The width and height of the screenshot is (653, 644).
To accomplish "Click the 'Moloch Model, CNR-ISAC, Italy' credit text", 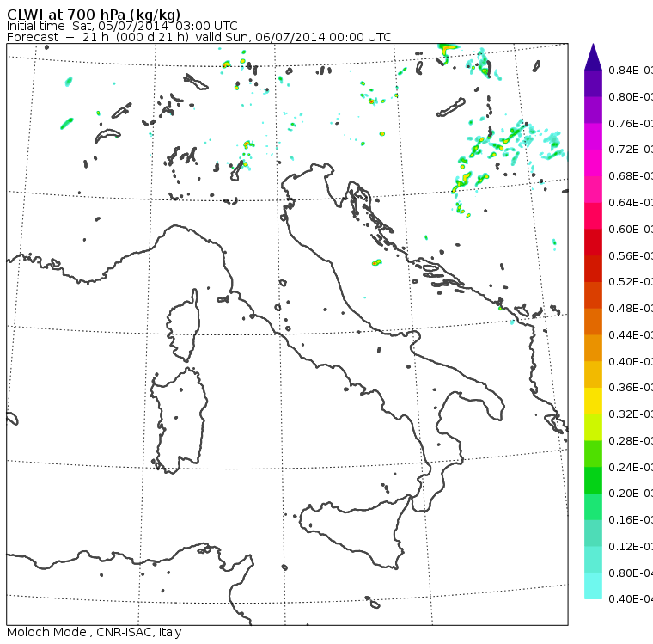I will pyautogui.click(x=95, y=632).
